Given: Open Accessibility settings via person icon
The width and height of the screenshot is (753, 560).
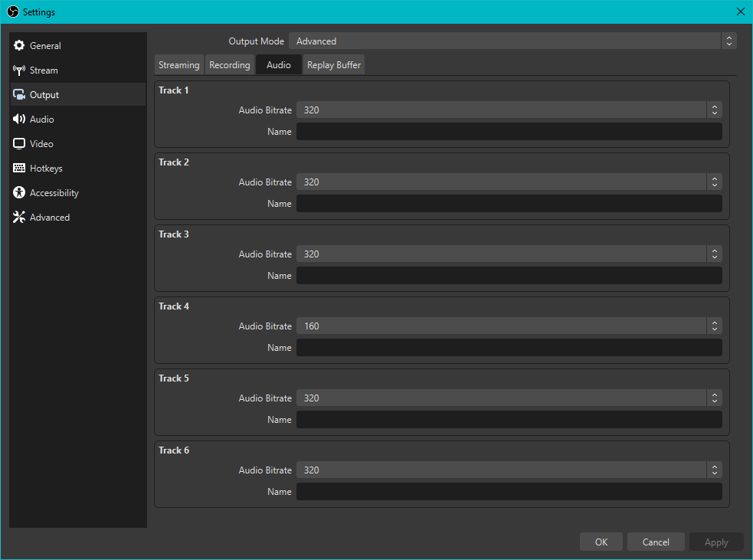Looking at the screenshot, I should [19, 193].
